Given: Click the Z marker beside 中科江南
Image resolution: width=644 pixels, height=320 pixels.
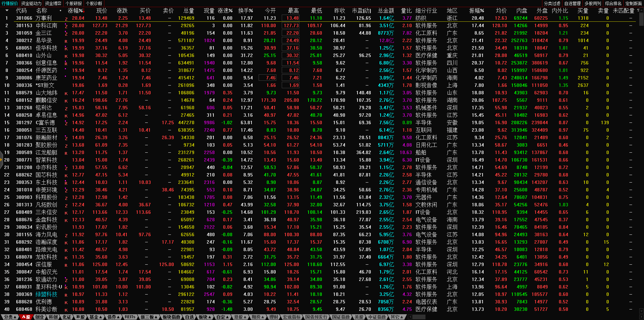Looking at the screenshot, I should 66,26.
